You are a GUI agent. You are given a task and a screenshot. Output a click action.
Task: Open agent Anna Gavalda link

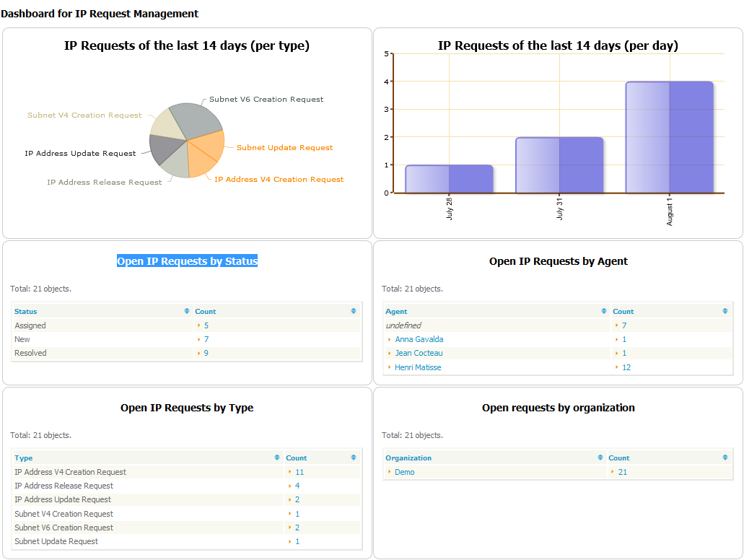[419, 339]
